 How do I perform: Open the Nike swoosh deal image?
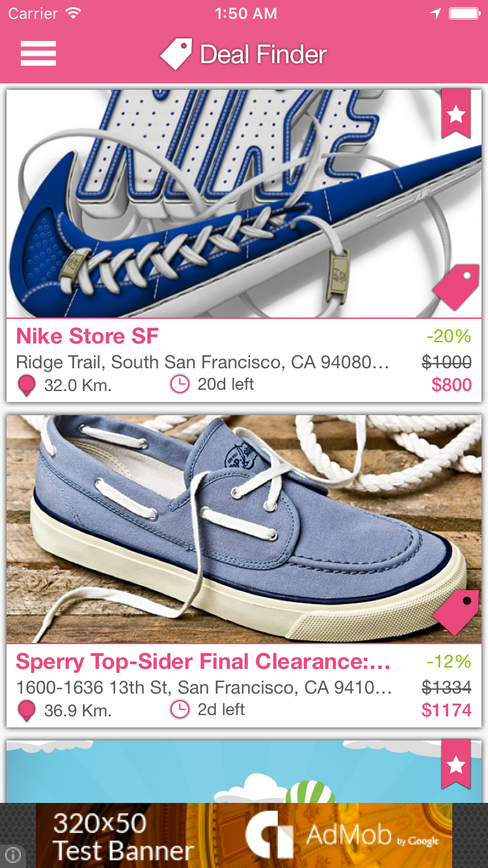pyautogui.click(x=244, y=204)
